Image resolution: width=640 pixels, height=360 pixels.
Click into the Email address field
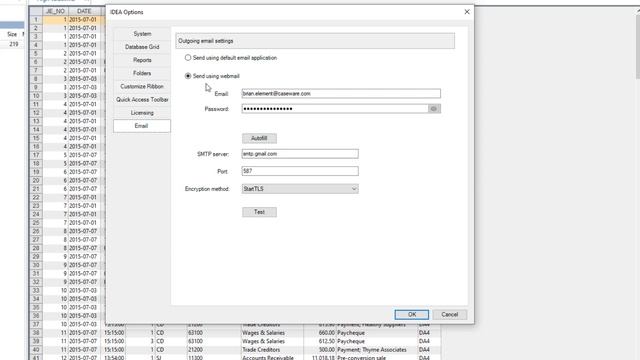(341, 93)
